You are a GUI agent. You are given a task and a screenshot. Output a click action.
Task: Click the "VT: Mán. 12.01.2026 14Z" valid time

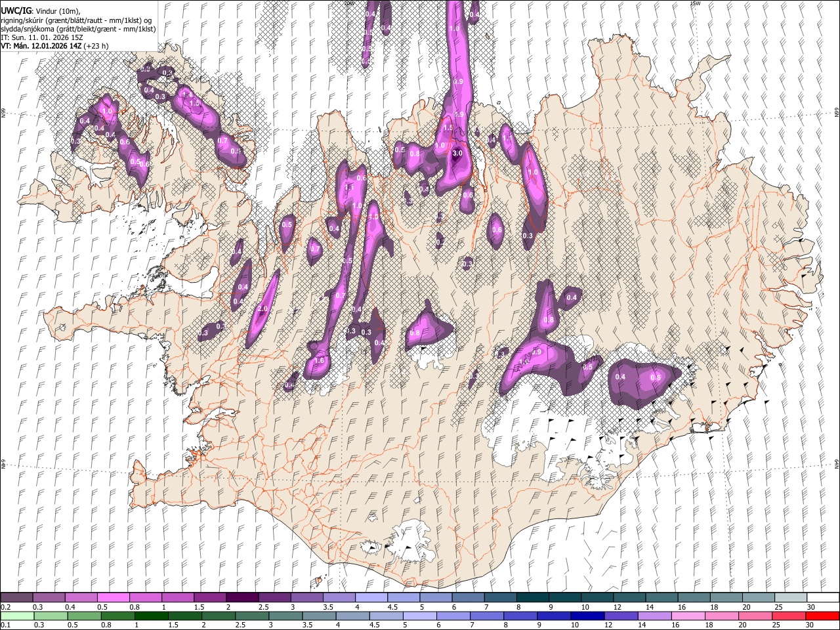[41, 46]
